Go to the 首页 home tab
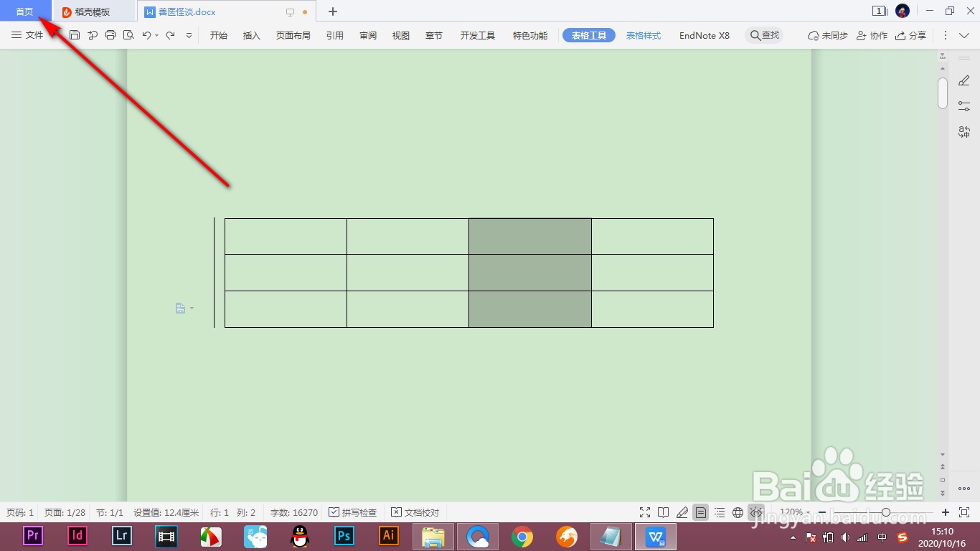This screenshot has height=551, width=980. pyautogui.click(x=25, y=11)
